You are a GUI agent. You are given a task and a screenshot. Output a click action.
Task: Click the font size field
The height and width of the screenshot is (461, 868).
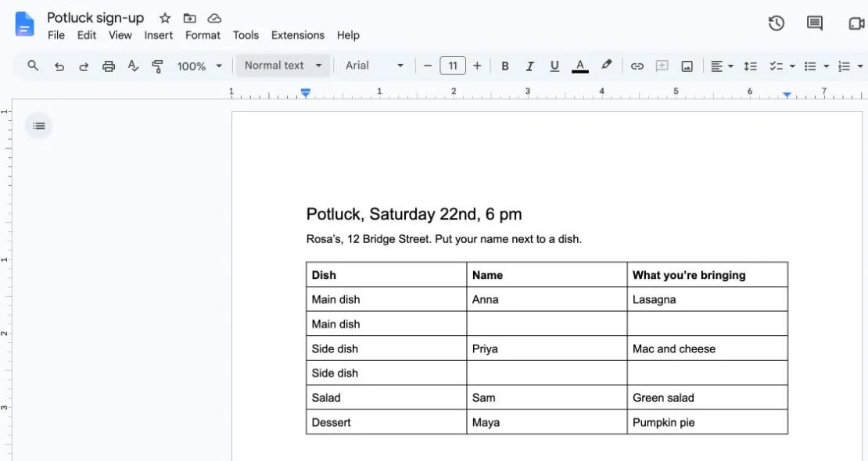pos(453,66)
